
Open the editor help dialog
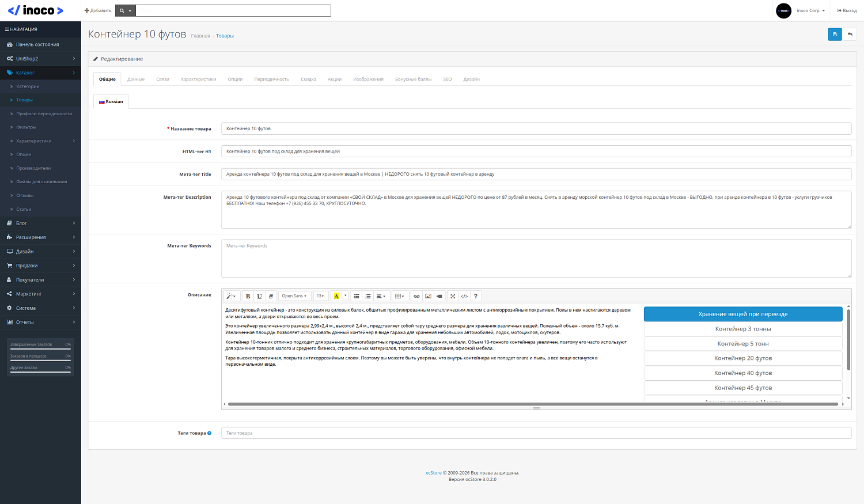tap(475, 295)
